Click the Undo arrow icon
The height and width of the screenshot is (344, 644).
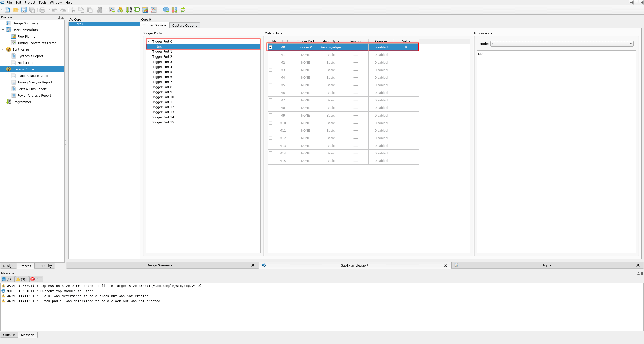pyautogui.click(x=54, y=10)
